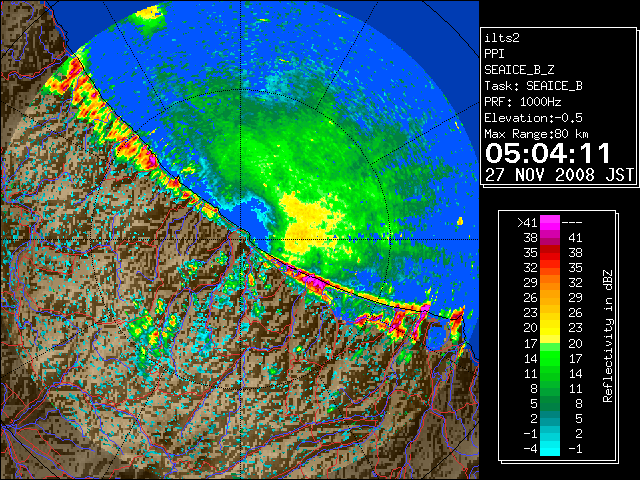Click the '17' left-column legend label
The image size is (640, 480).
point(530,344)
